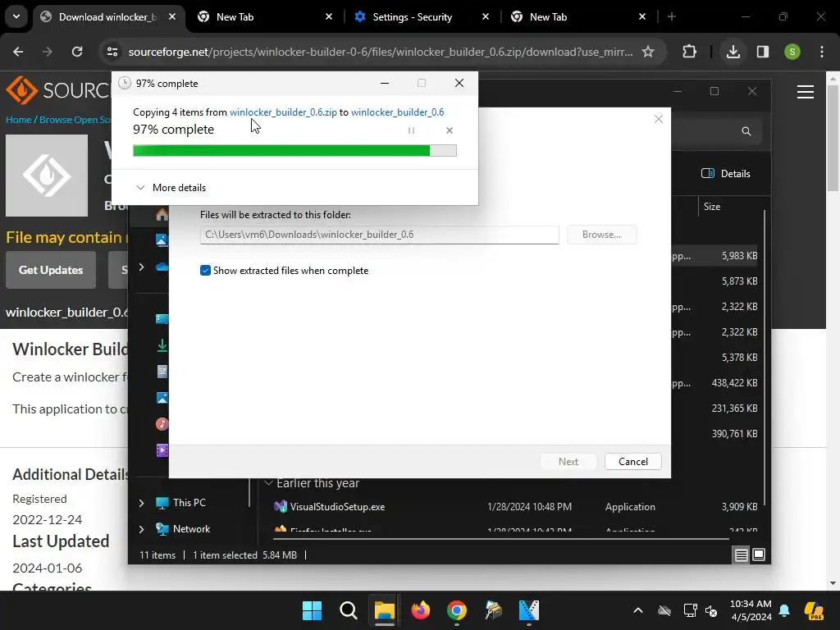The height and width of the screenshot is (630, 840).
Task: Click the 438,422 KB size cell
Action: point(734,383)
